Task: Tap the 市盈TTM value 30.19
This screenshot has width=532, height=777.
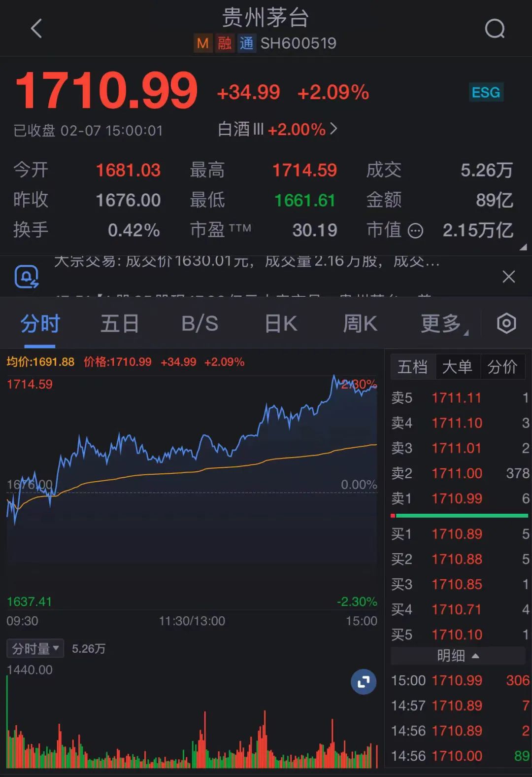Action: pos(315,230)
